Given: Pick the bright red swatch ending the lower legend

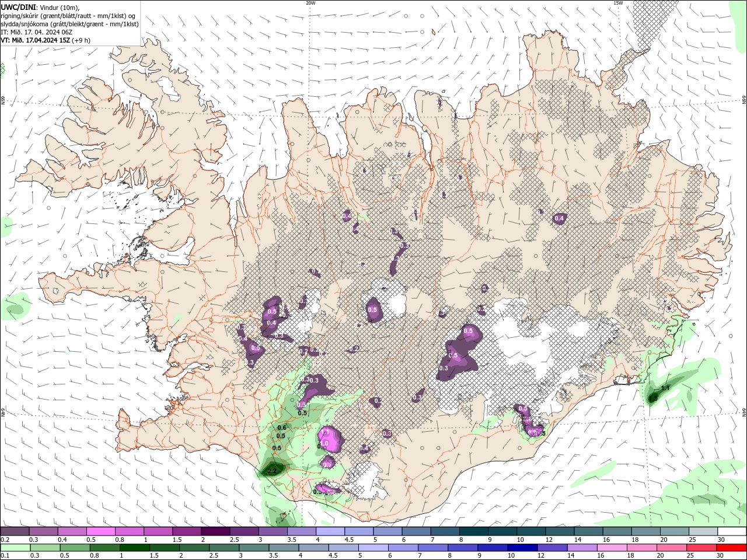Looking at the screenshot, I should (x=731, y=548).
